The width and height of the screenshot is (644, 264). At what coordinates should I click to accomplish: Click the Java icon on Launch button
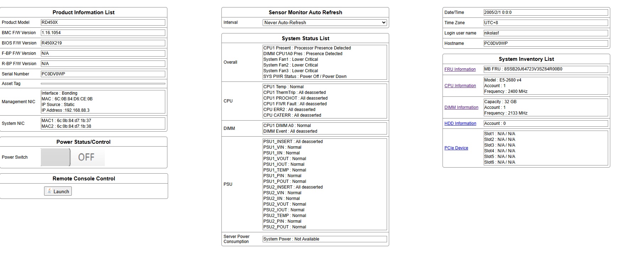[49, 191]
